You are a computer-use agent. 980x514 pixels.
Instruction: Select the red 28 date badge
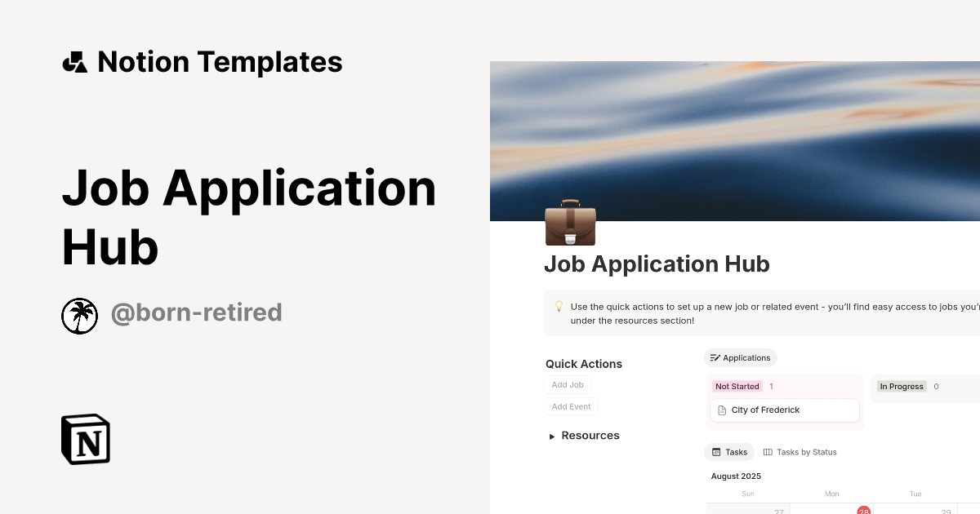864,511
